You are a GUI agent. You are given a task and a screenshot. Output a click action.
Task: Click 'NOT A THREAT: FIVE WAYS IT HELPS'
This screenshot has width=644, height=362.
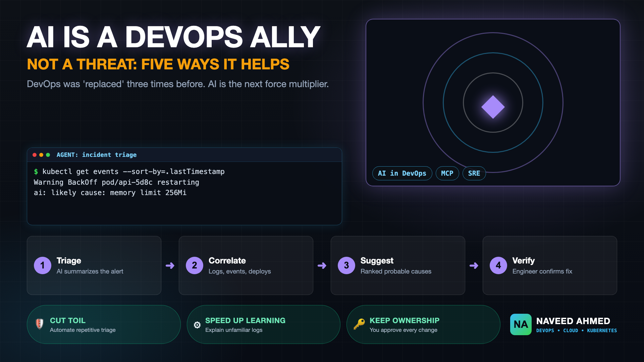point(158,64)
